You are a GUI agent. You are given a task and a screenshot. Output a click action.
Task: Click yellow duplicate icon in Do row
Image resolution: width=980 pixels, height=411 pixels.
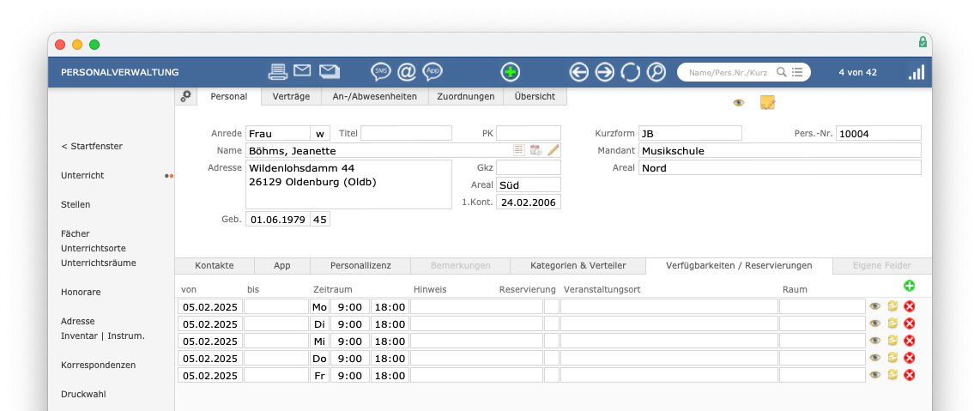[x=892, y=358]
